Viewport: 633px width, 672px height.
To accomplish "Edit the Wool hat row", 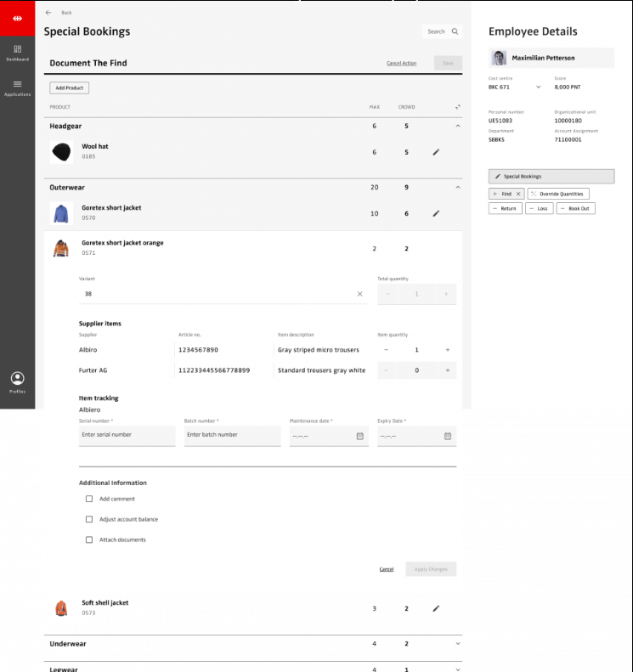I will point(436,152).
